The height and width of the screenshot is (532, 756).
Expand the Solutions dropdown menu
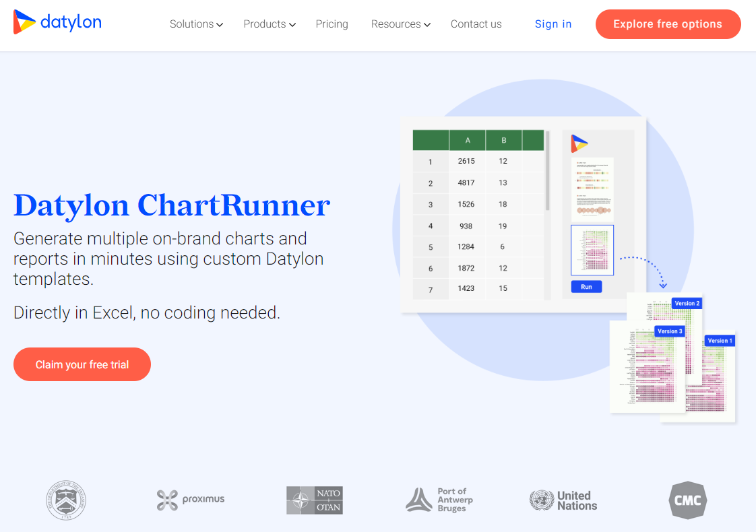tap(196, 24)
